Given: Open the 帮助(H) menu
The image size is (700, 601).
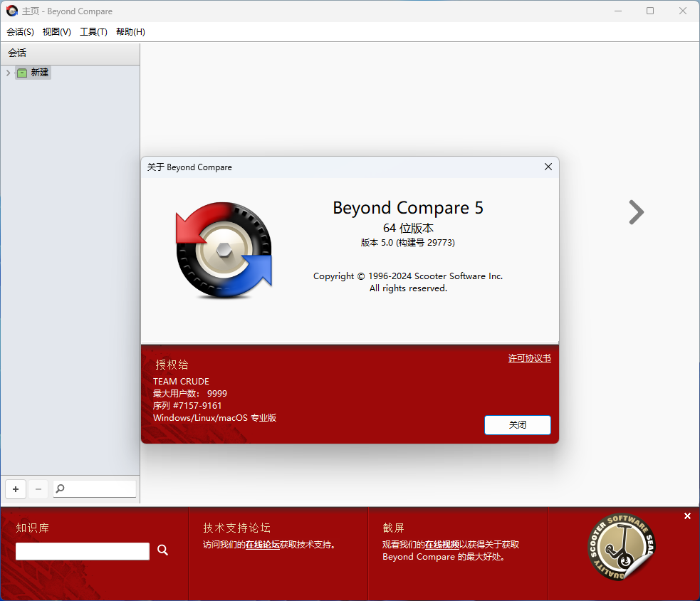Looking at the screenshot, I should coord(130,32).
